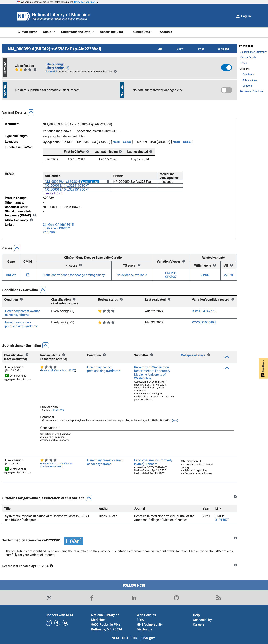Collapse the Citations for germline classification section
Viewport: 268px width, 644px height.
pyautogui.click(x=89, y=498)
